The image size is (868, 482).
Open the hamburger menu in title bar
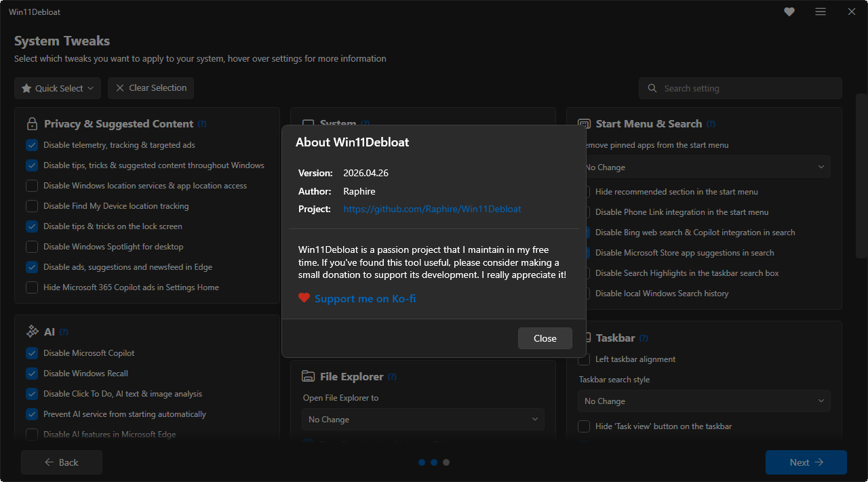tap(821, 12)
